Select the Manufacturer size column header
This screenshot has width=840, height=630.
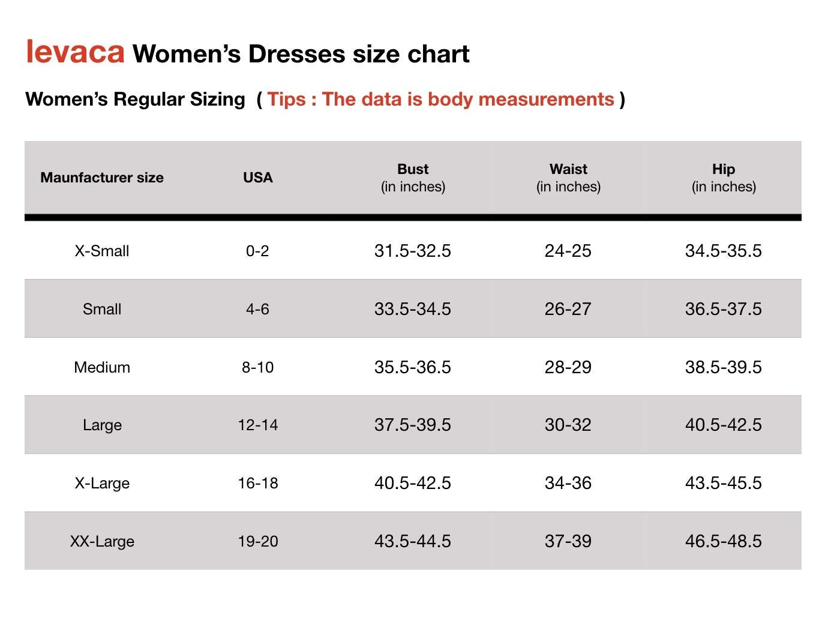pos(102,178)
